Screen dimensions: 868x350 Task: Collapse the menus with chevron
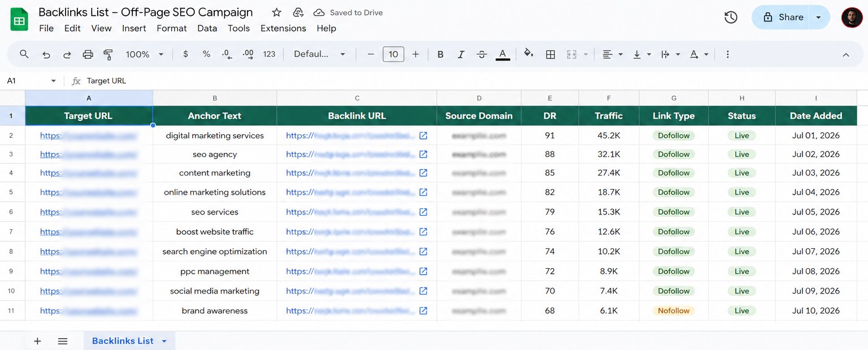[845, 55]
